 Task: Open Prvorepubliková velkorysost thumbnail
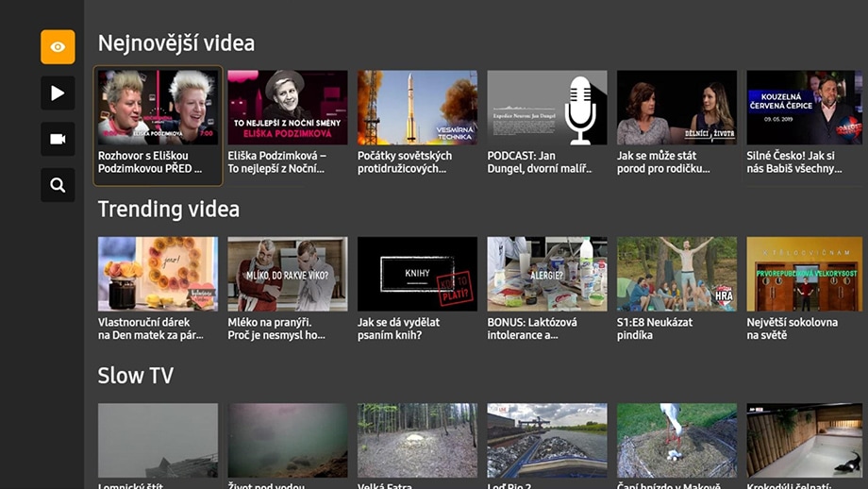tap(805, 274)
